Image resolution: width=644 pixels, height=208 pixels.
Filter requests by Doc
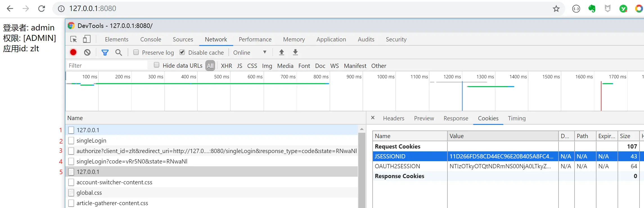[320, 66]
